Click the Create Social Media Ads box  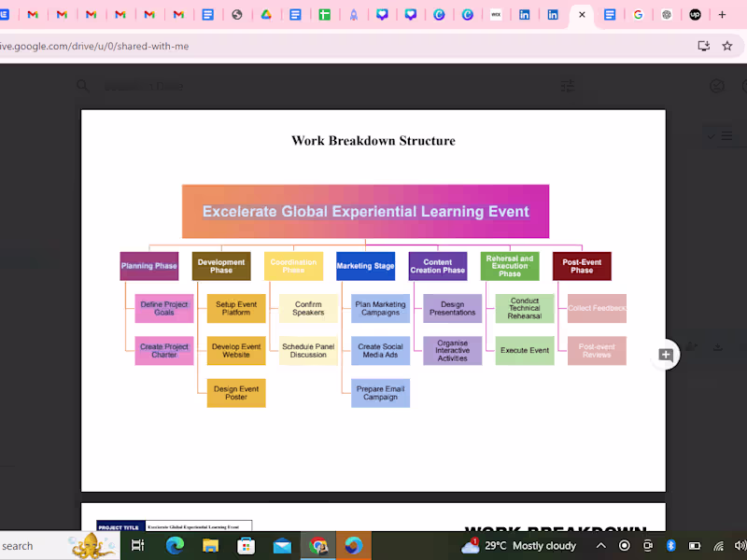click(x=380, y=351)
